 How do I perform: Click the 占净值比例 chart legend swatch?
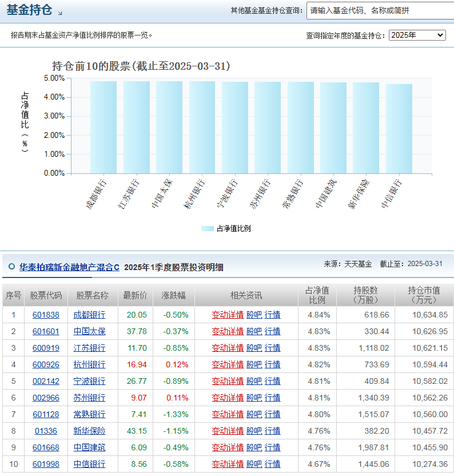[x=208, y=229]
